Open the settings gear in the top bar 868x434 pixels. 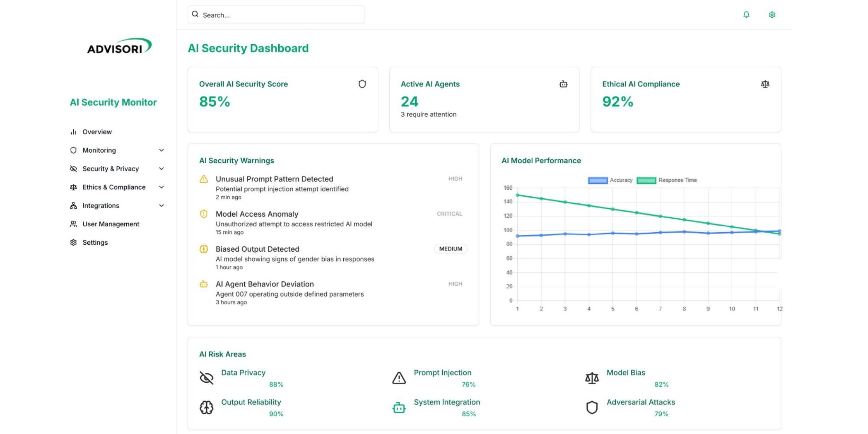tap(772, 15)
